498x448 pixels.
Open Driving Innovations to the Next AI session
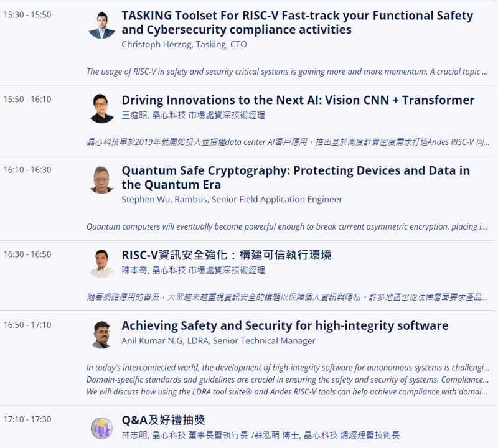tap(298, 100)
